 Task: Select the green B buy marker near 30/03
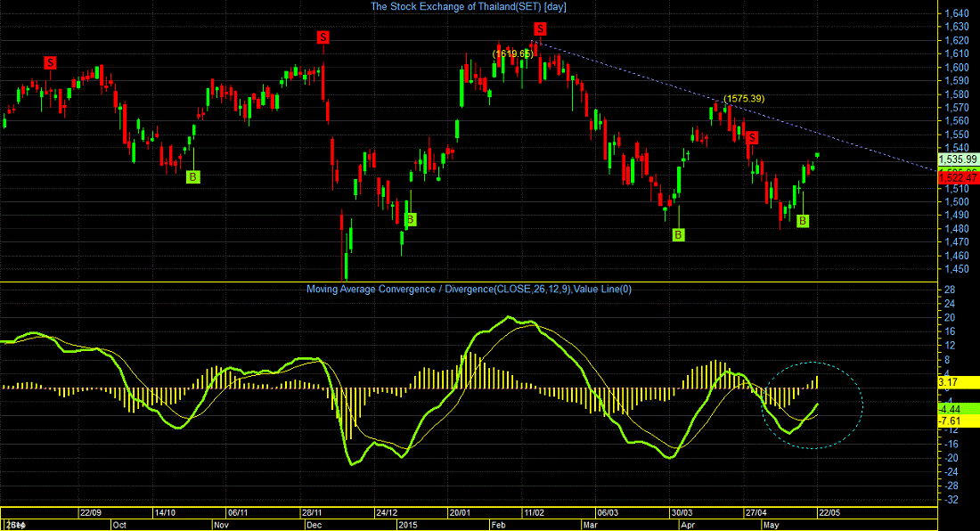click(x=678, y=234)
